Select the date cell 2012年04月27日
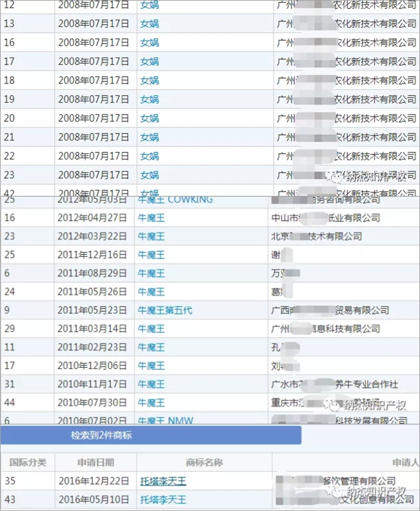Viewport: 420px width, 511px height. [92, 217]
